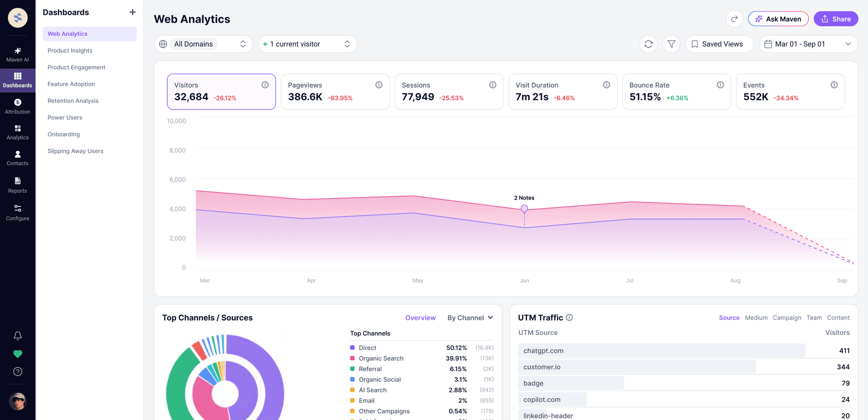Select the Pageviews metric card
Screen dimensions: 868x420
pyautogui.click(x=335, y=92)
